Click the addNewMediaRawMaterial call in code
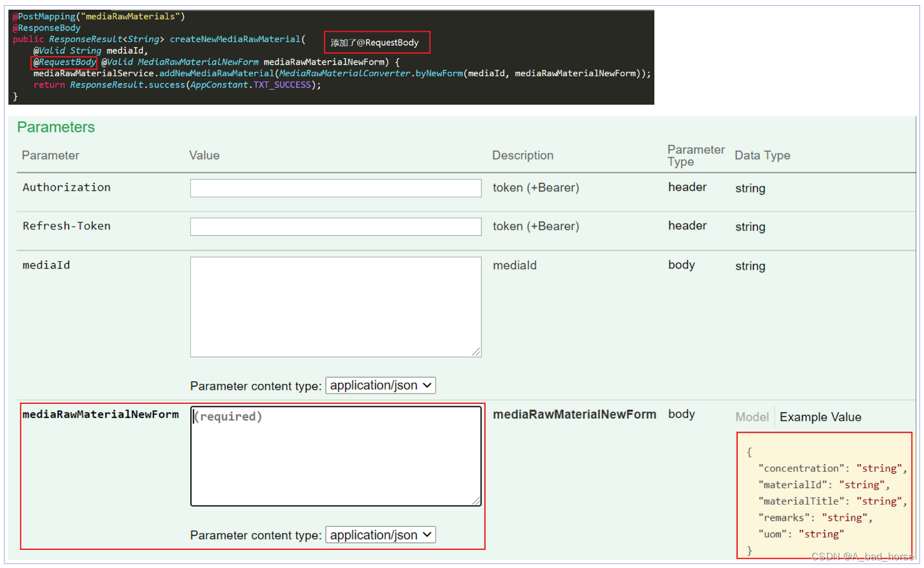This screenshot has height=568, width=924. tap(217, 74)
